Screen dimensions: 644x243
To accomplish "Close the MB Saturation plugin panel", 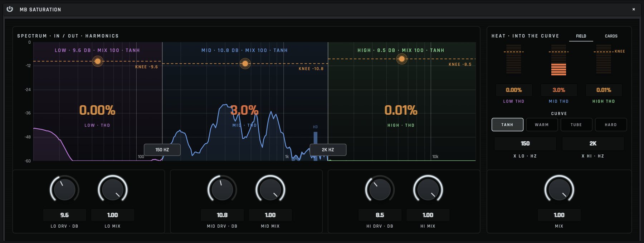I will pos(634,9).
